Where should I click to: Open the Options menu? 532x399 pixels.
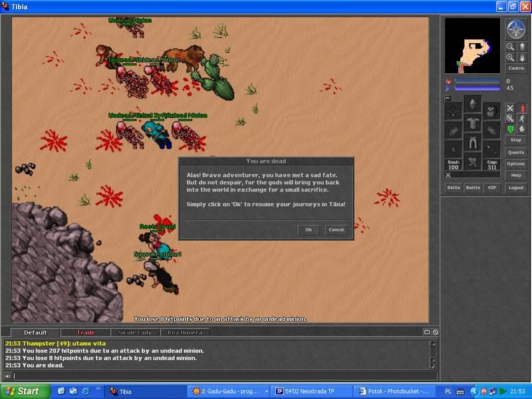pyautogui.click(x=516, y=164)
